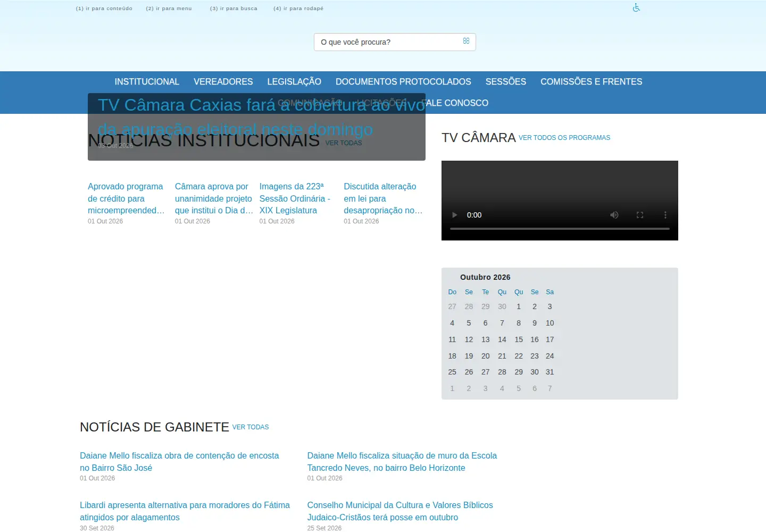Click 'ir para conteúdo' skip link

coord(104,9)
